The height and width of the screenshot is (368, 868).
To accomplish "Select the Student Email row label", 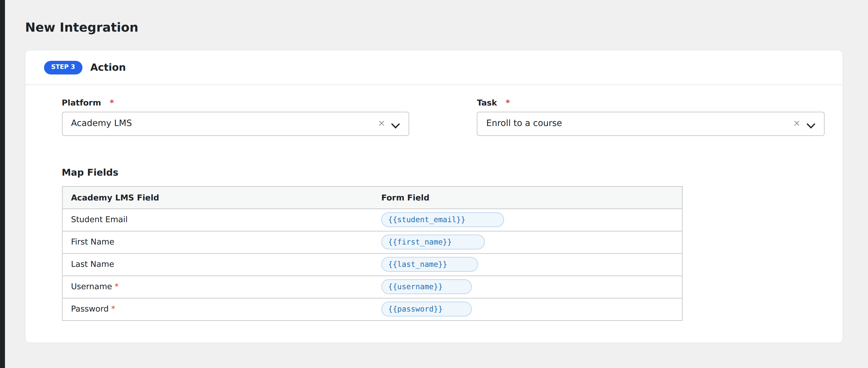I will click(x=99, y=219).
